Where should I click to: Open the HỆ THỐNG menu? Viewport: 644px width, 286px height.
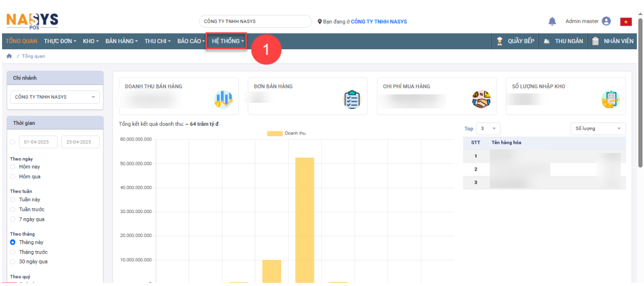(228, 41)
